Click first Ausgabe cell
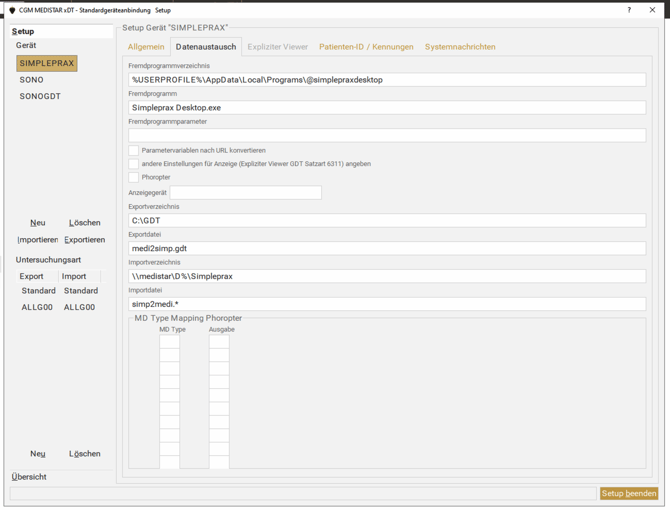Image resolution: width=670 pixels, height=510 pixels. click(x=219, y=342)
